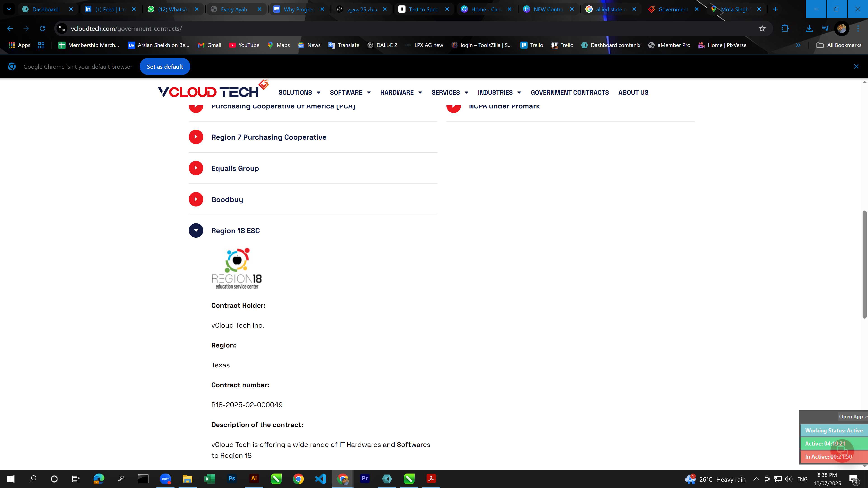This screenshot has width=868, height=488.
Task: Click the browser back arrow
Action: point(10,29)
